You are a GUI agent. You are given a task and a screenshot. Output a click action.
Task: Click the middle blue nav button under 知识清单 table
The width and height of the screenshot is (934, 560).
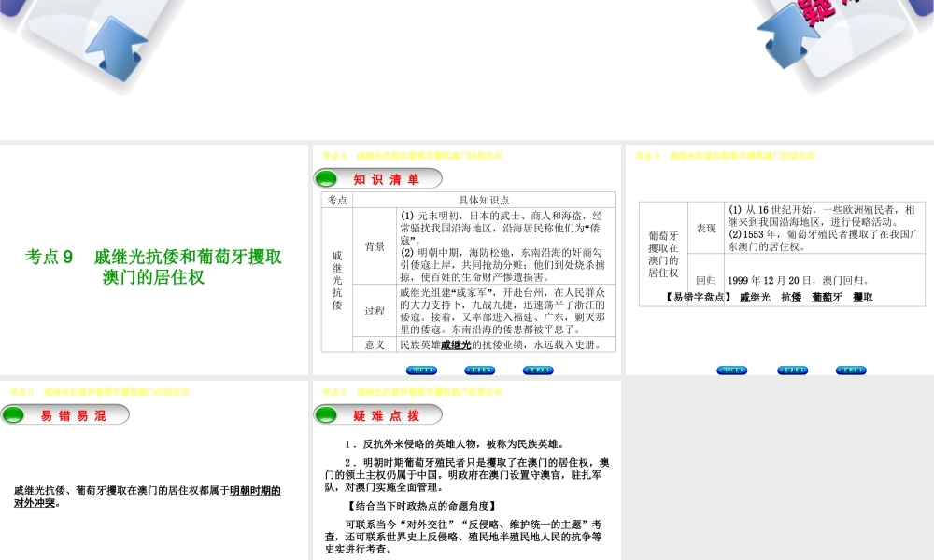click(x=479, y=371)
